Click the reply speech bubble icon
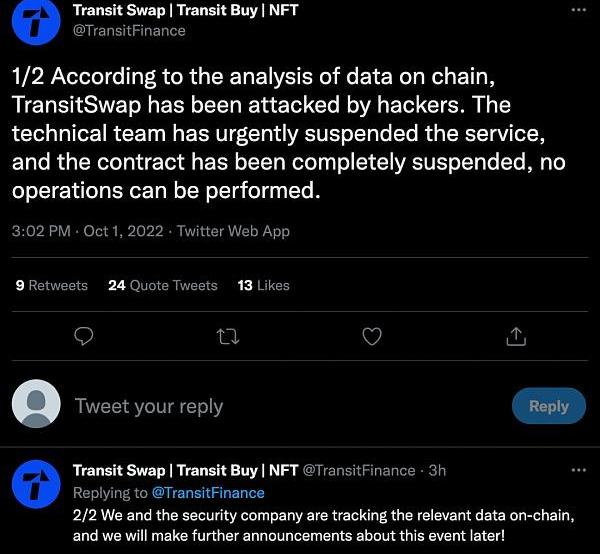This screenshot has width=600, height=554. click(x=83, y=337)
